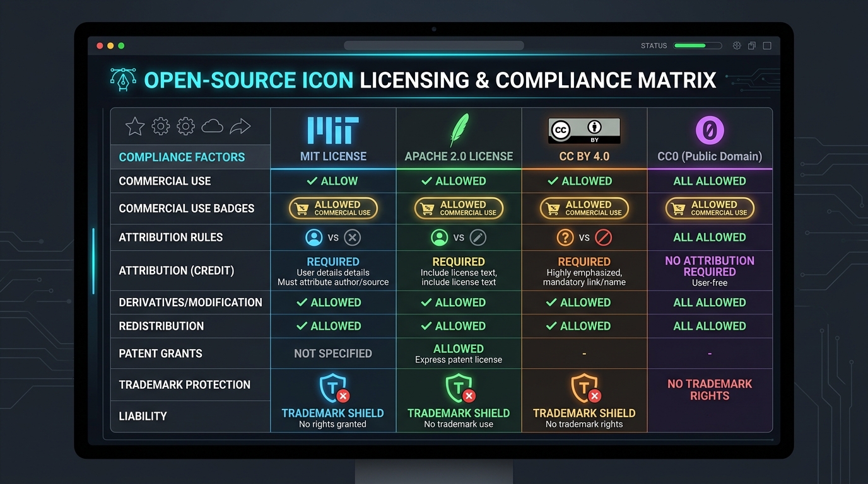Click the Creative Commons BY badge
Image resolution: width=868 pixels, height=484 pixels.
pyautogui.click(x=584, y=131)
